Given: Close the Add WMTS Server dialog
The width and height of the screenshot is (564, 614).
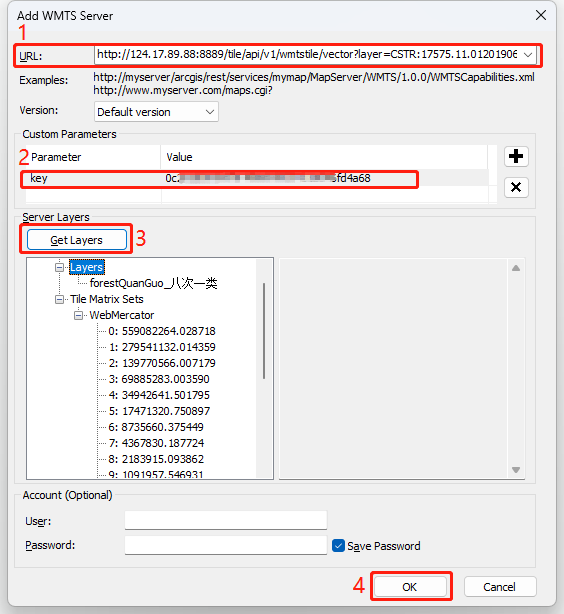Looking at the screenshot, I should [x=541, y=16].
